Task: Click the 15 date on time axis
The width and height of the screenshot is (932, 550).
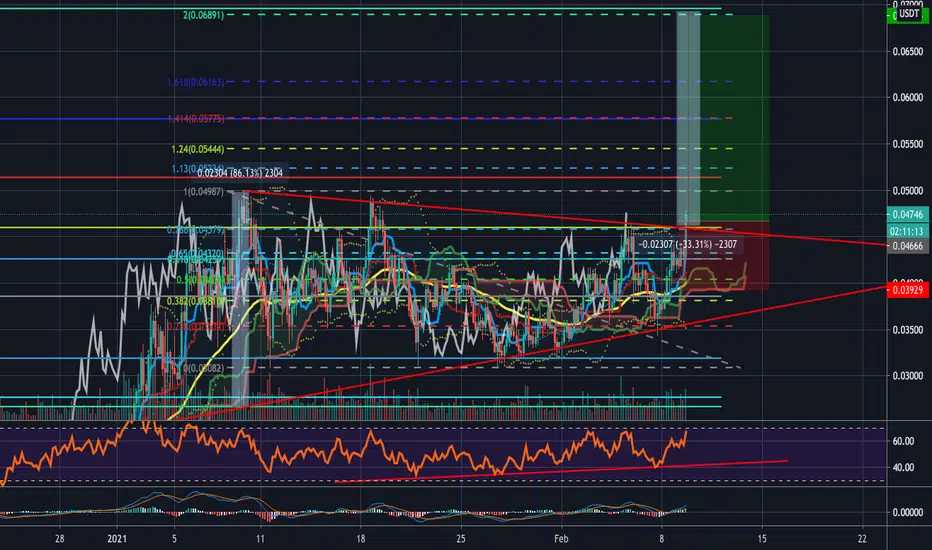Action: tap(762, 539)
